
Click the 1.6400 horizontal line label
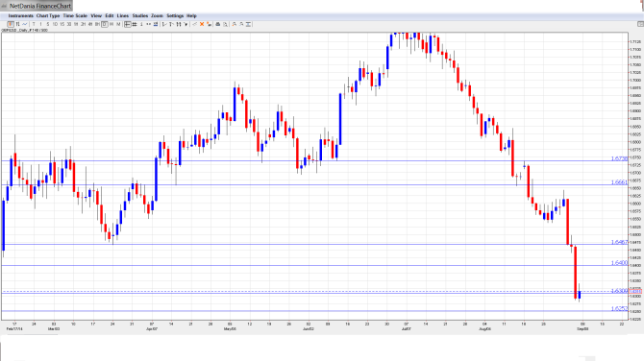(x=619, y=262)
